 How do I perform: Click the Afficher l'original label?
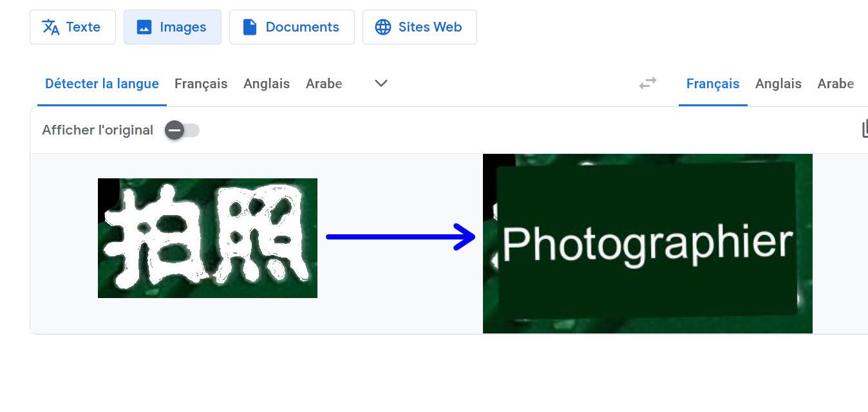(98, 130)
